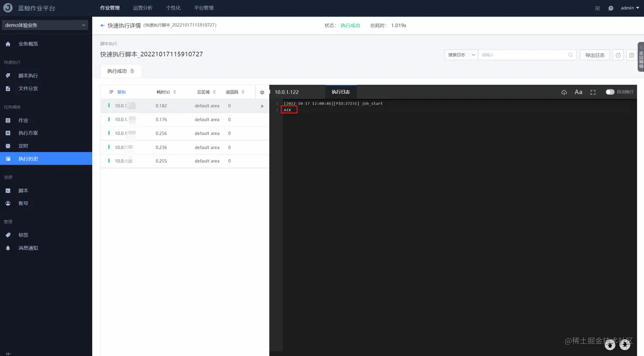Open the 平台管理 top menu
Screen dimensions: 644x356
coord(204,8)
